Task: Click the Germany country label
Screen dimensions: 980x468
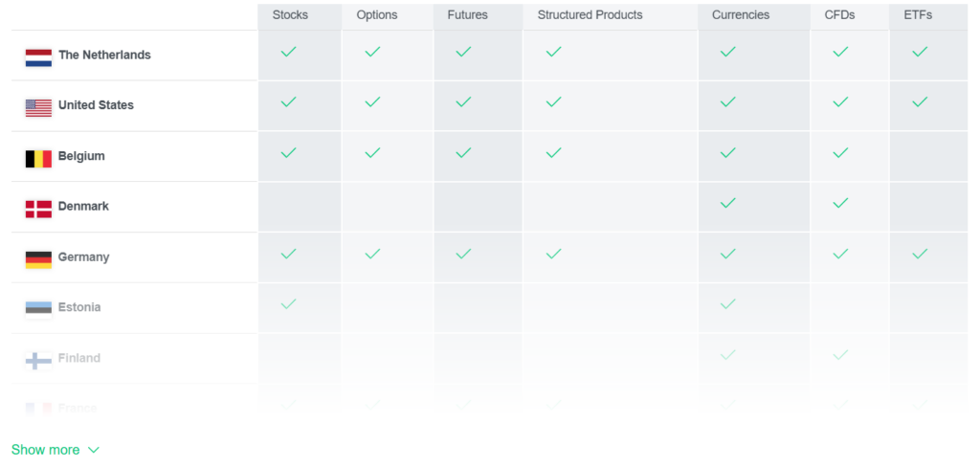Action: 83,257
